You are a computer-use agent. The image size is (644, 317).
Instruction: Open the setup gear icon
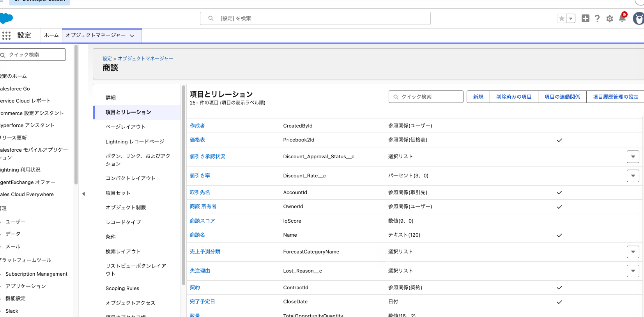tap(610, 19)
